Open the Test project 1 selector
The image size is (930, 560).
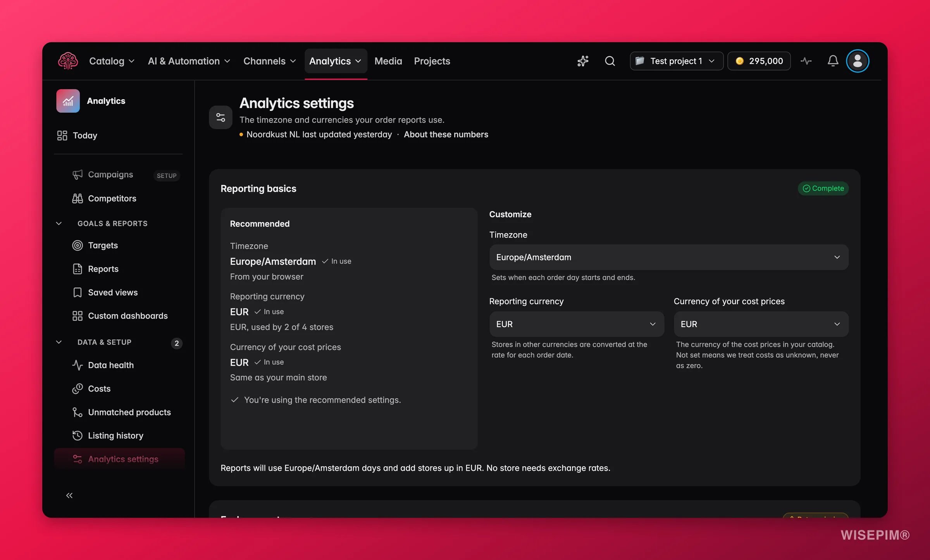tap(677, 61)
